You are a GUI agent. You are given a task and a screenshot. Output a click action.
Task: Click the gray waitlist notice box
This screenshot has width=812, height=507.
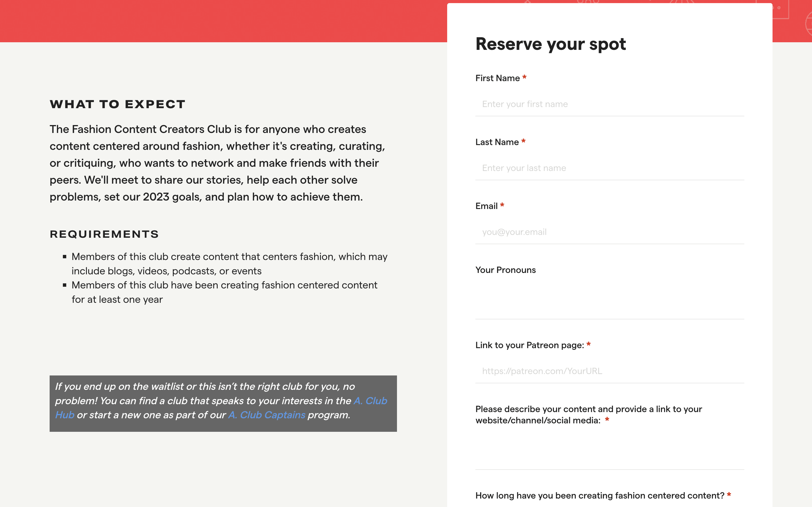pos(223,425)
